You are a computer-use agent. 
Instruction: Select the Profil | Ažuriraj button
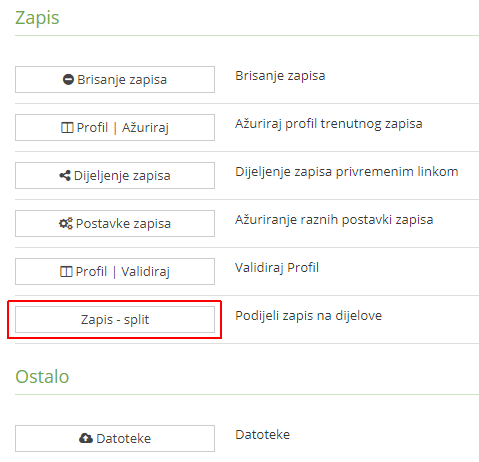point(115,128)
